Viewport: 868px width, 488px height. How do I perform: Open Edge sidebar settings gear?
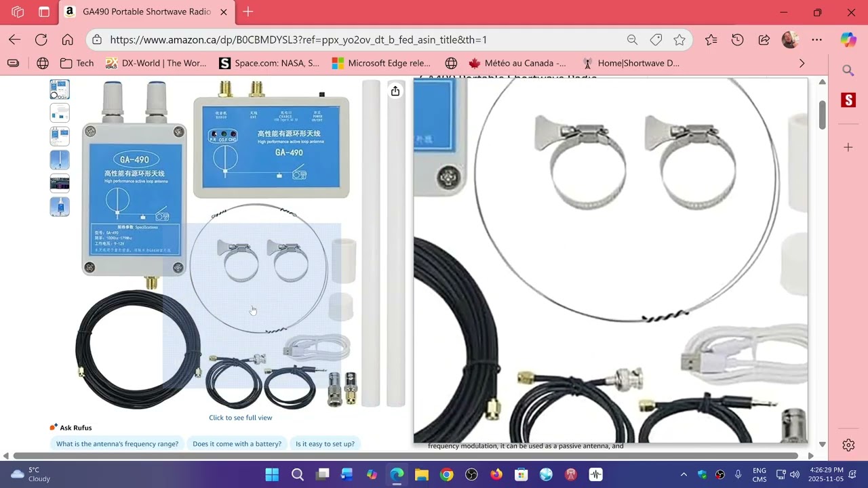coord(848,445)
